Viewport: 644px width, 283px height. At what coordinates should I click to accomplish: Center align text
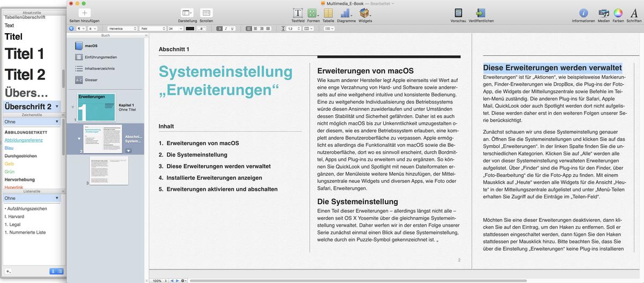pyautogui.click(x=255, y=28)
